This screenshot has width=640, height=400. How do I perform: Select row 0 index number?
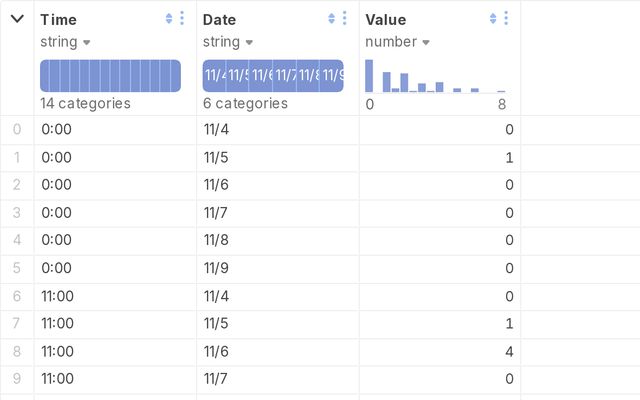[15, 129]
